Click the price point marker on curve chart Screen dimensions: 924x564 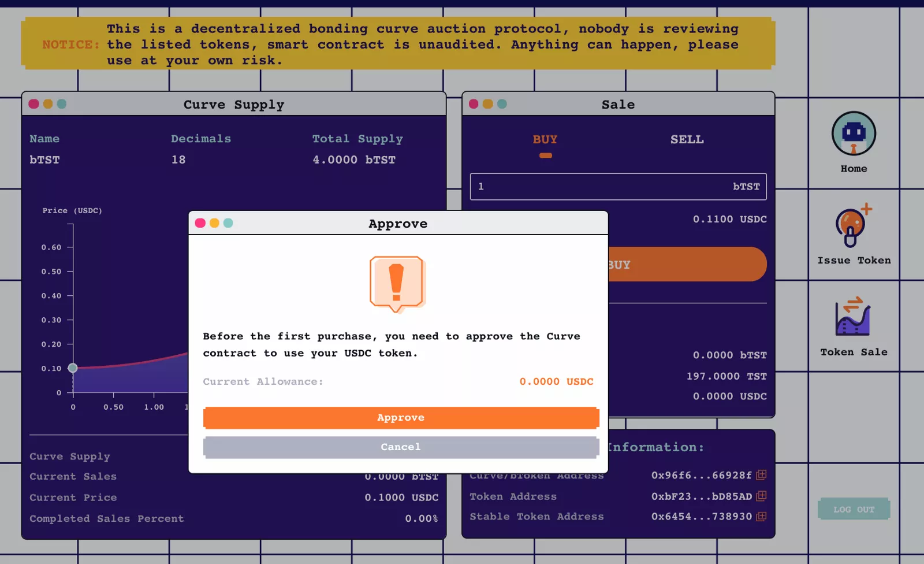[73, 368]
